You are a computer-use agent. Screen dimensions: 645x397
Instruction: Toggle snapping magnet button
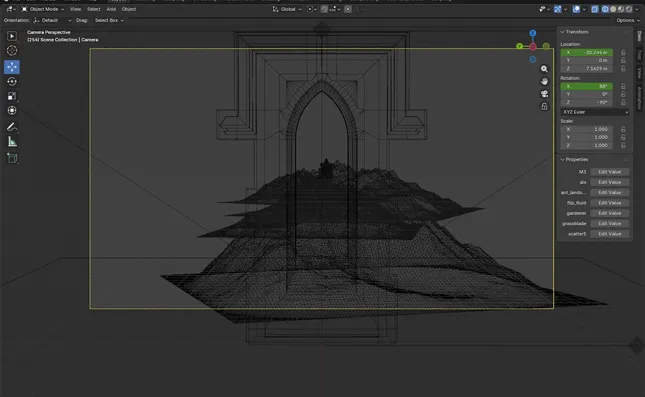point(325,9)
